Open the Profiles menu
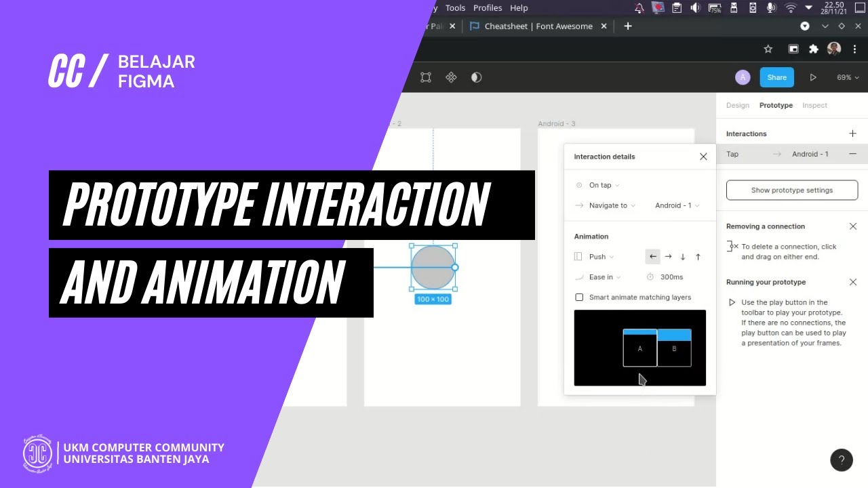Image resolution: width=868 pixels, height=488 pixels. (488, 7)
